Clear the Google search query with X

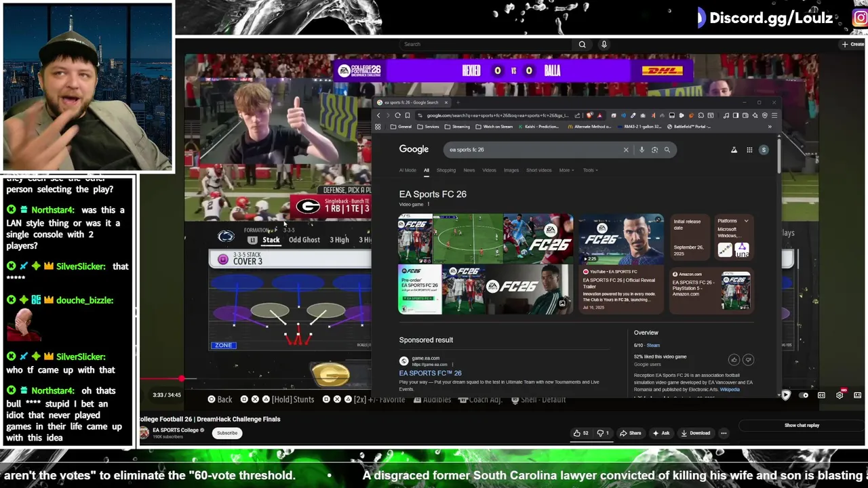[626, 150]
